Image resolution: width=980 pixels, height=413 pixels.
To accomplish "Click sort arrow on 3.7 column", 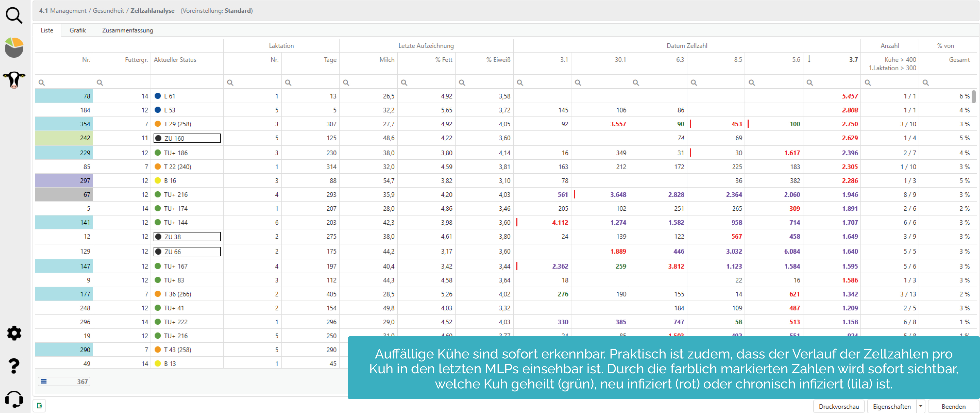I will (809, 59).
